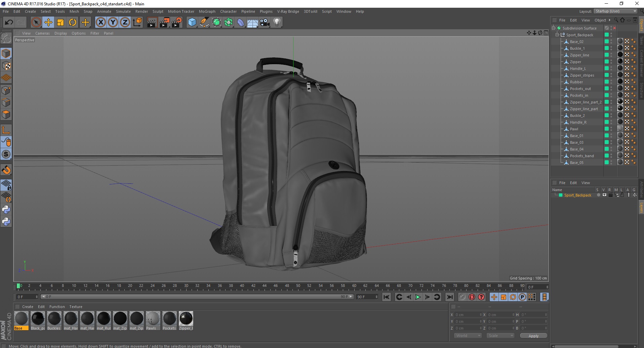Viewport: 644px width, 348px height.
Task: Select the Pockets material swatch
Action: click(169, 320)
